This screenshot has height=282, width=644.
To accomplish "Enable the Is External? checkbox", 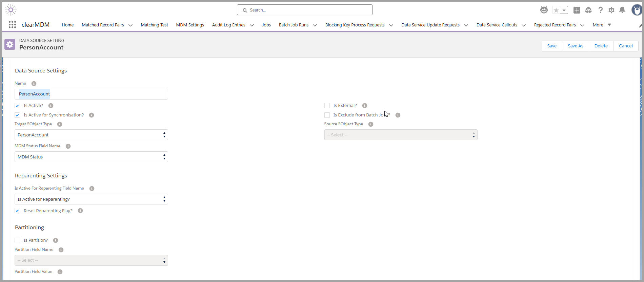I will click(327, 106).
